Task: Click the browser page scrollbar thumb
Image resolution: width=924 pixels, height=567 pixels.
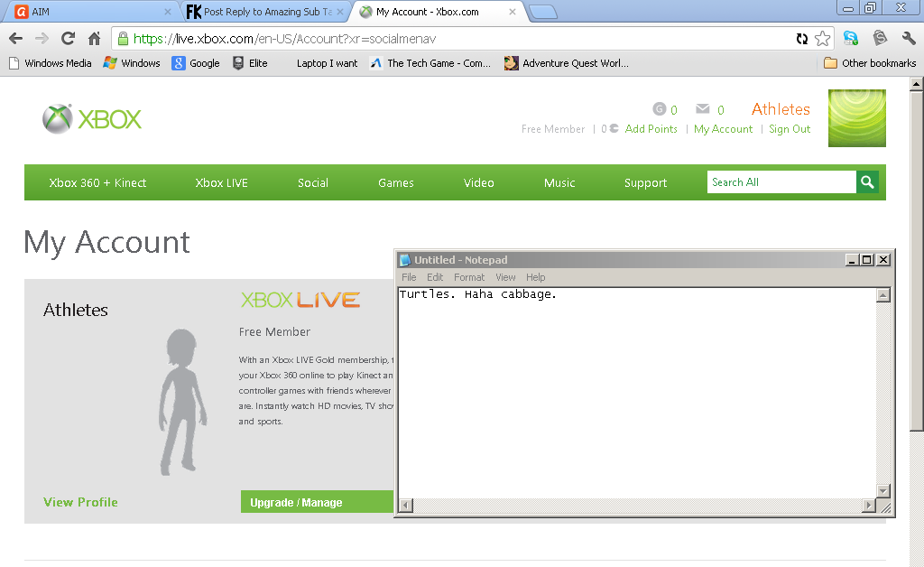Action: pos(917,261)
